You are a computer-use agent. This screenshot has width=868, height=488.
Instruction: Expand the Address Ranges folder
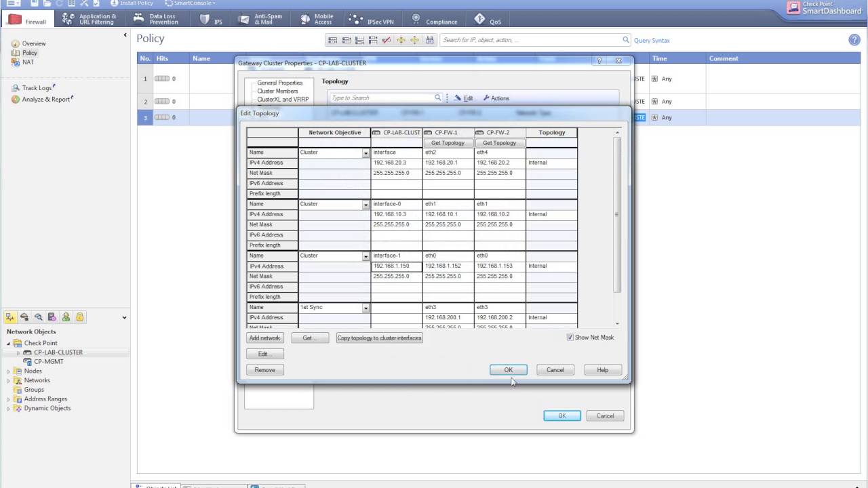[9, 399]
